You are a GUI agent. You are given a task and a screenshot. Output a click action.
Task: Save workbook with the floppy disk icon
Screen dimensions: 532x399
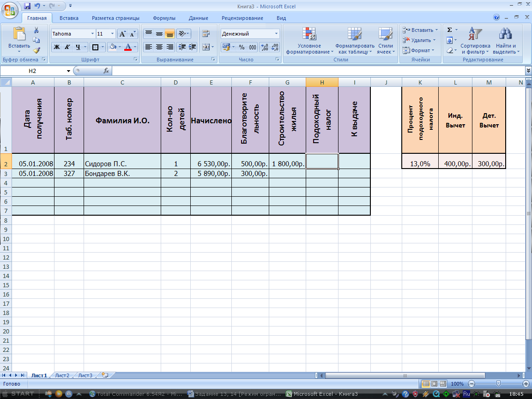tap(28, 6)
